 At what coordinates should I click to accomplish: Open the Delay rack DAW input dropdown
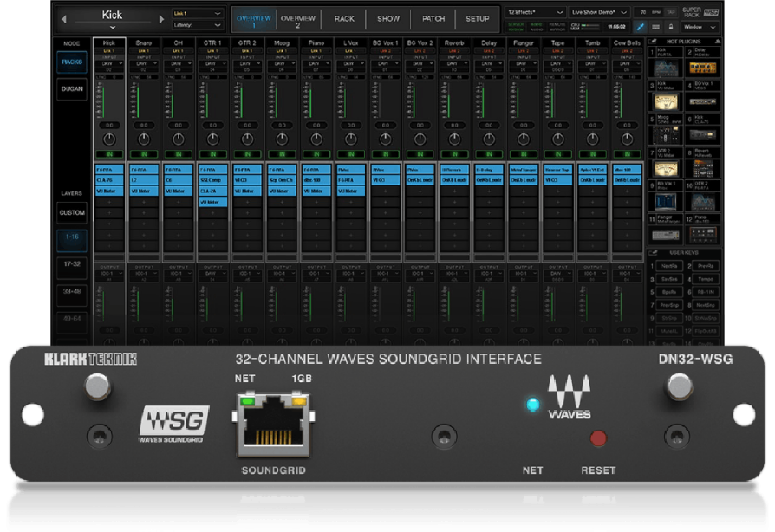tap(489, 64)
